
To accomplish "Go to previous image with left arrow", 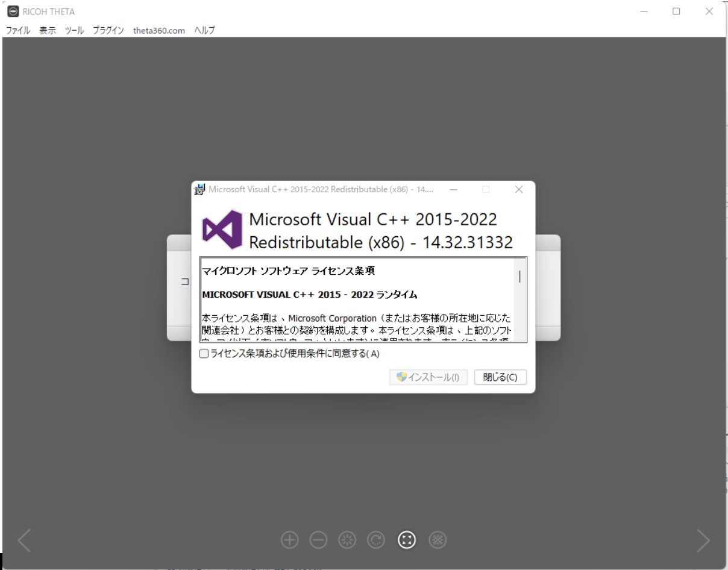I will click(24, 540).
